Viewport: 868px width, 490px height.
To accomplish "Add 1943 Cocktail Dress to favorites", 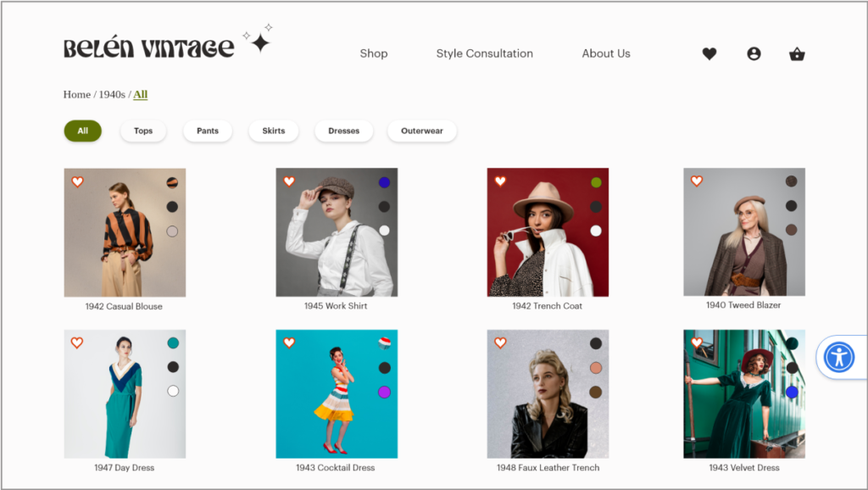I will click(289, 343).
